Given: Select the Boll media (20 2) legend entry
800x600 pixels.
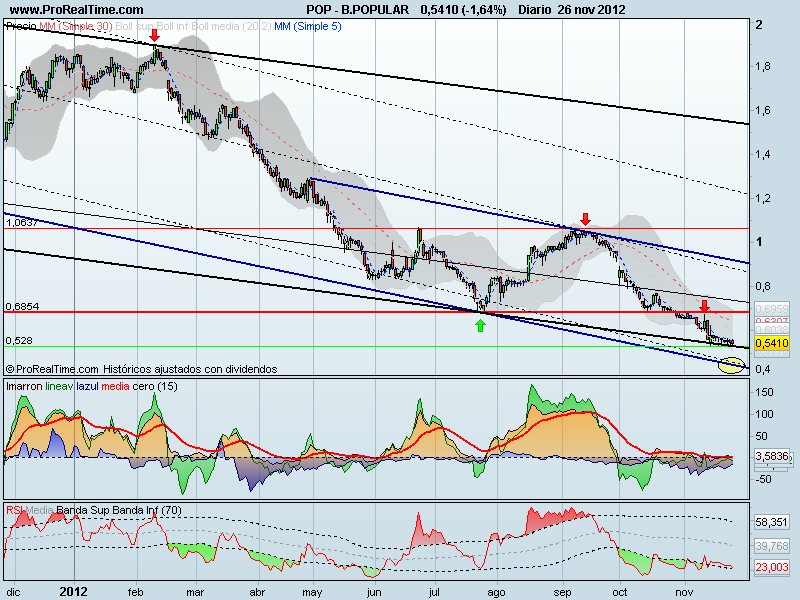Looking at the screenshot, I should (x=231, y=26).
